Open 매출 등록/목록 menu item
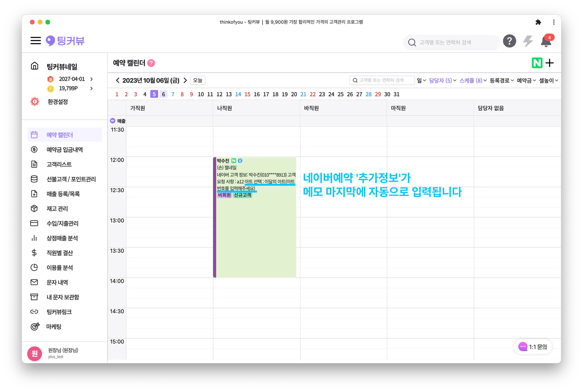The width and height of the screenshot is (583, 392). pos(63,194)
